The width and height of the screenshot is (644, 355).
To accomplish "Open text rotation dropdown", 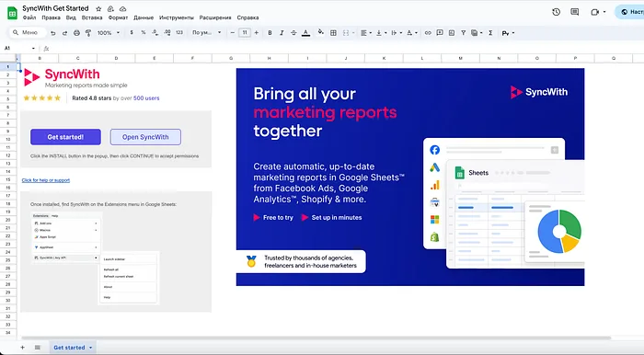I will tap(411, 33).
